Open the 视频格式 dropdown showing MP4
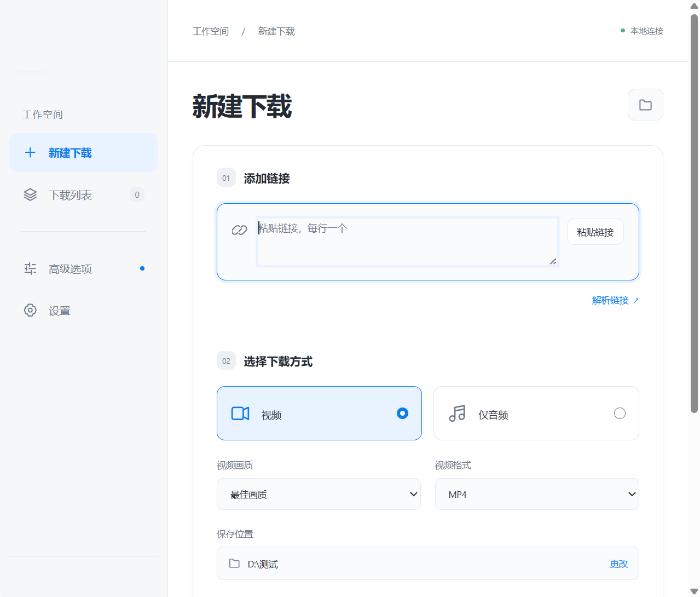700x597 pixels. (537, 494)
